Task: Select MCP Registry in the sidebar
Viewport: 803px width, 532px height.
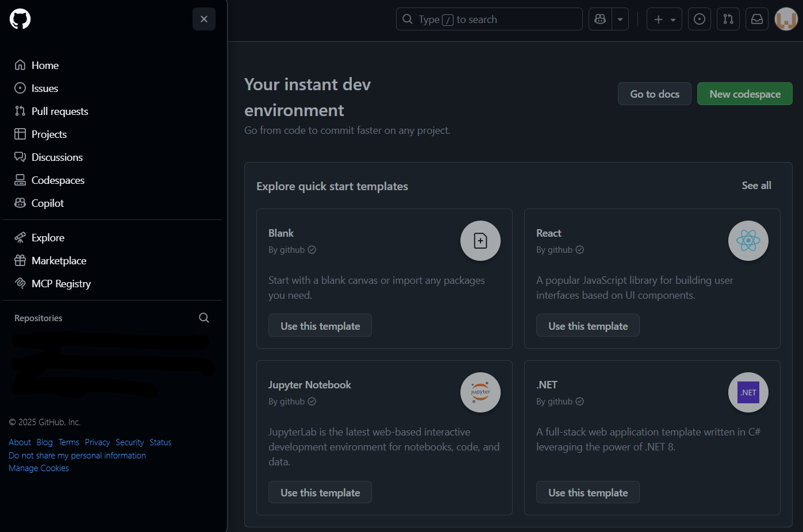Action: click(61, 283)
